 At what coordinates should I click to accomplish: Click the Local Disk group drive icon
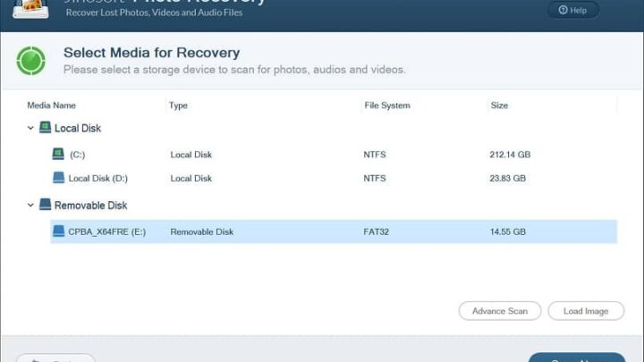point(46,127)
